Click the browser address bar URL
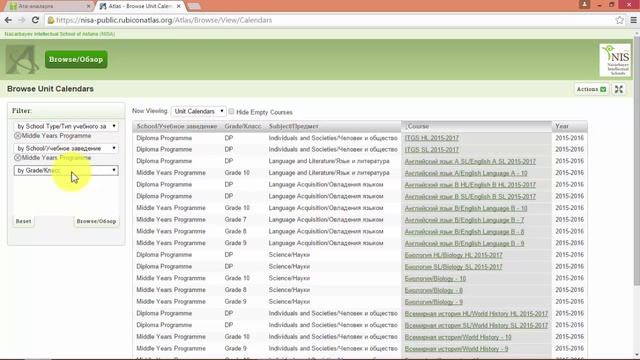640x360 pixels. point(164,20)
